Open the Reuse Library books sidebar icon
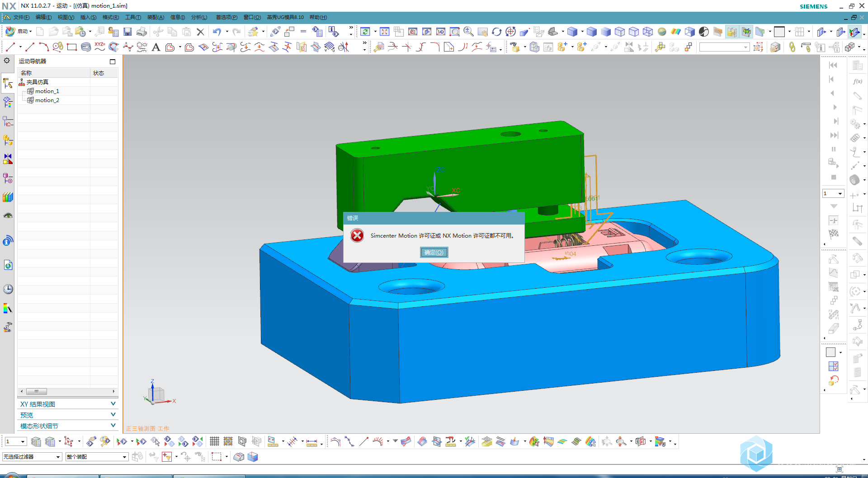The width and height of the screenshot is (868, 478). point(8,197)
